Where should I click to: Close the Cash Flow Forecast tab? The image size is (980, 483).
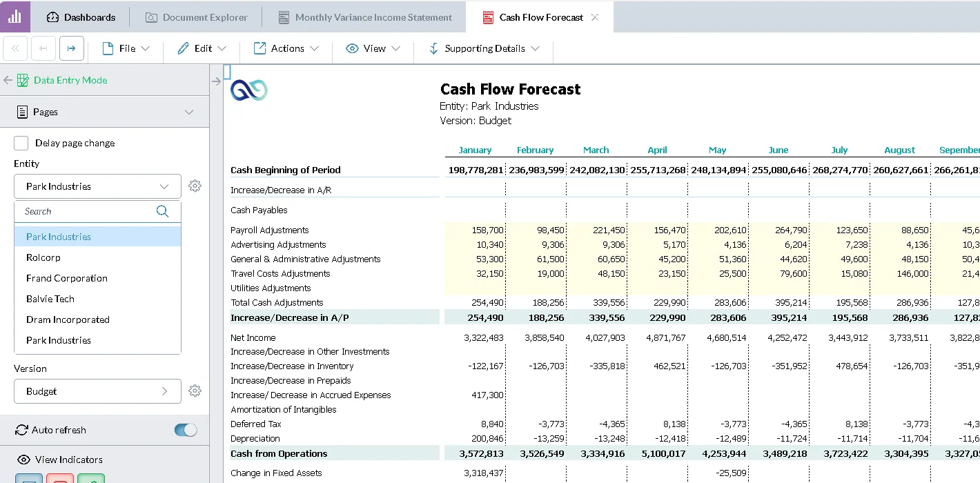click(x=595, y=17)
